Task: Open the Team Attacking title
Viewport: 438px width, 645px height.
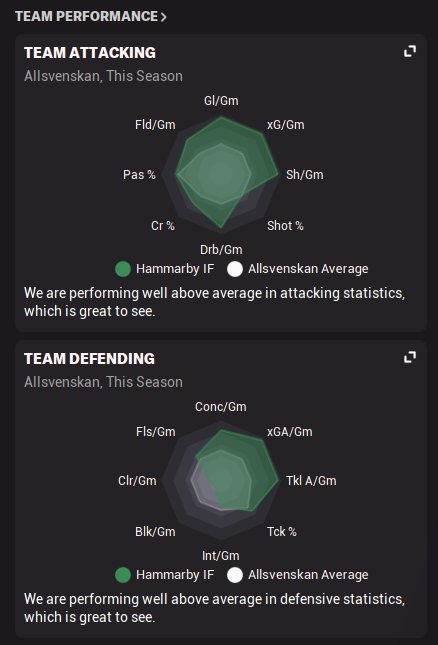Action: [90, 53]
